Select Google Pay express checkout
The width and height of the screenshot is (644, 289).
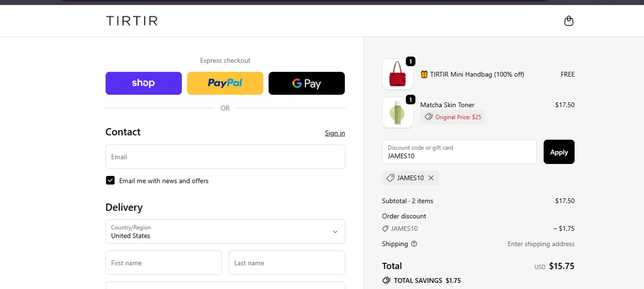tap(307, 83)
